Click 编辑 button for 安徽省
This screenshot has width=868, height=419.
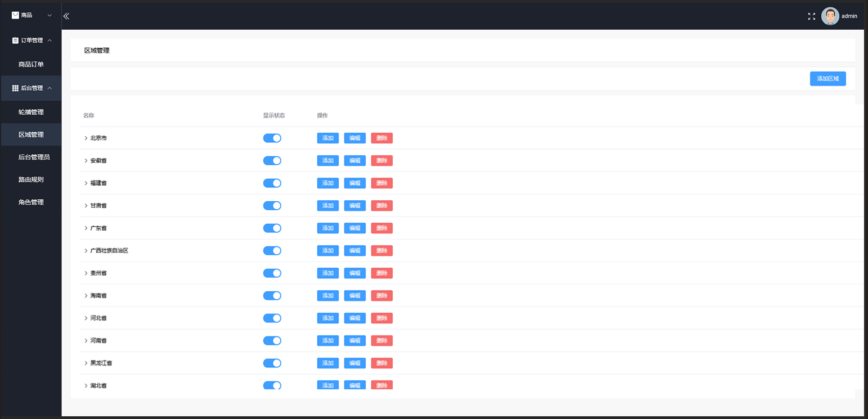coord(355,160)
